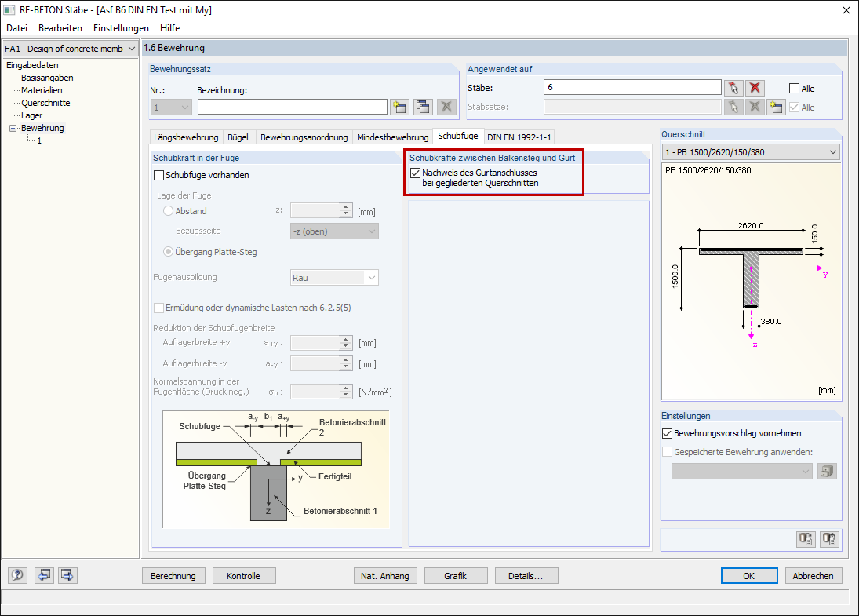Viewport: 859px width, 616px height.
Task: Toggle Ermüdung oder dynamische Lasten checkbox
Action: tap(159, 308)
